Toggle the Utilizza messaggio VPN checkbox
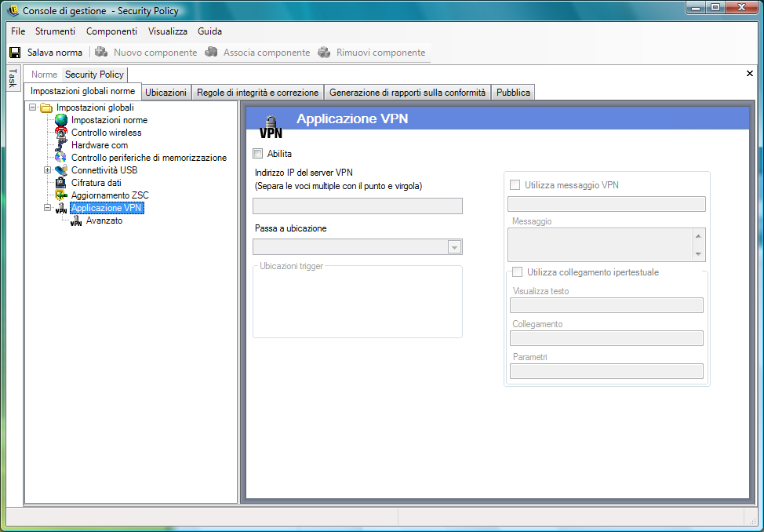This screenshot has height=532, width=764. pos(515,185)
